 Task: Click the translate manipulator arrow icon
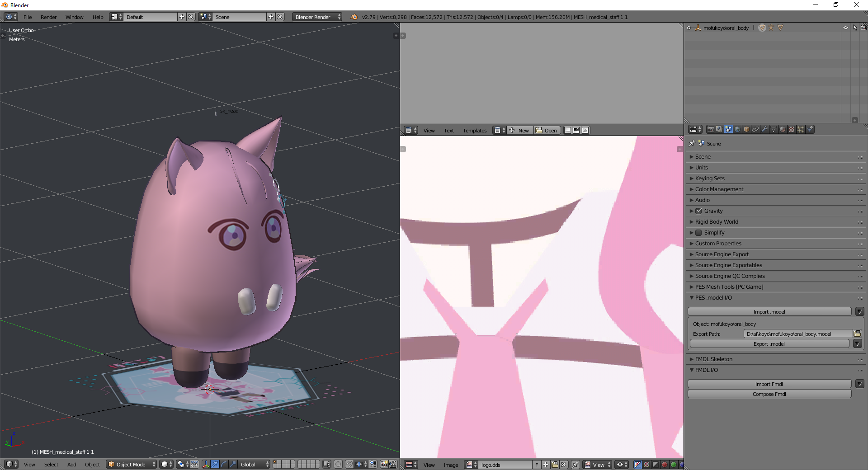click(x=215, y=464)
